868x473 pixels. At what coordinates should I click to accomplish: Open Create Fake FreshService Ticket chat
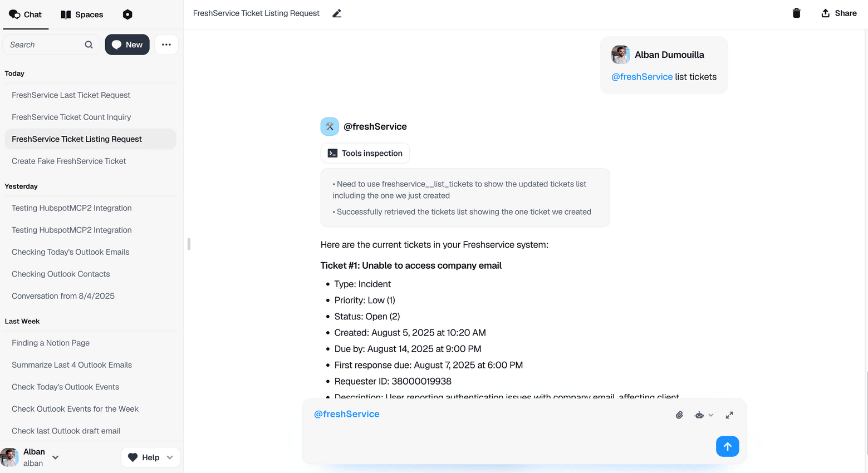coord(90,161)
